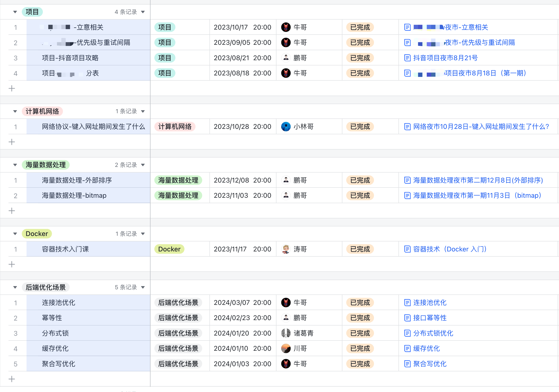The image size is (559, 392).
Task: Click document icon beside 连接池优化 link
Action: [407, 302]
